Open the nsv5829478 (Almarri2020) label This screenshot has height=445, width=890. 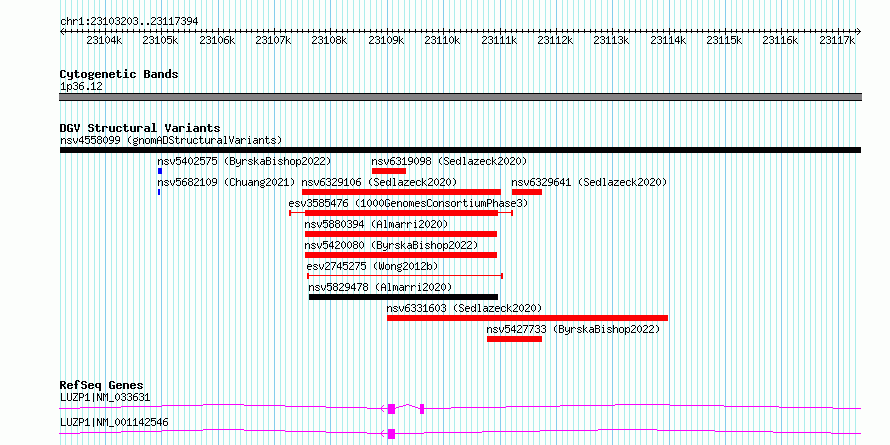coord(380,287)
